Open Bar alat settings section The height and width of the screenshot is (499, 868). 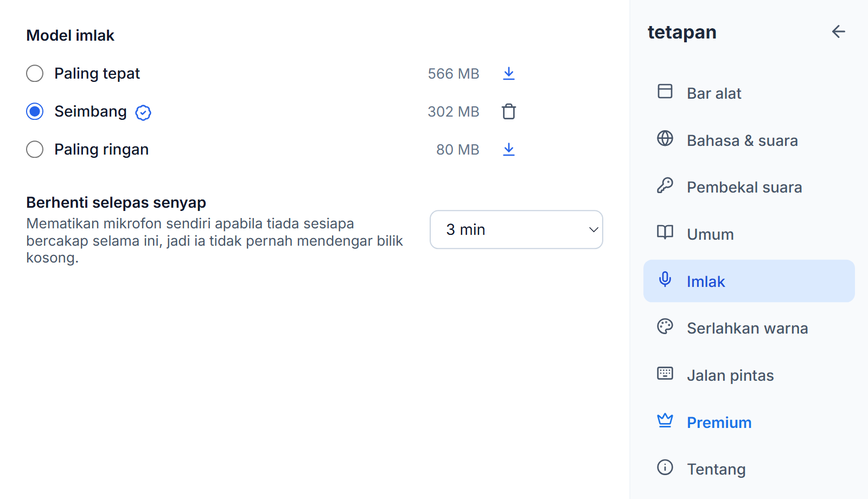(749, 93)
